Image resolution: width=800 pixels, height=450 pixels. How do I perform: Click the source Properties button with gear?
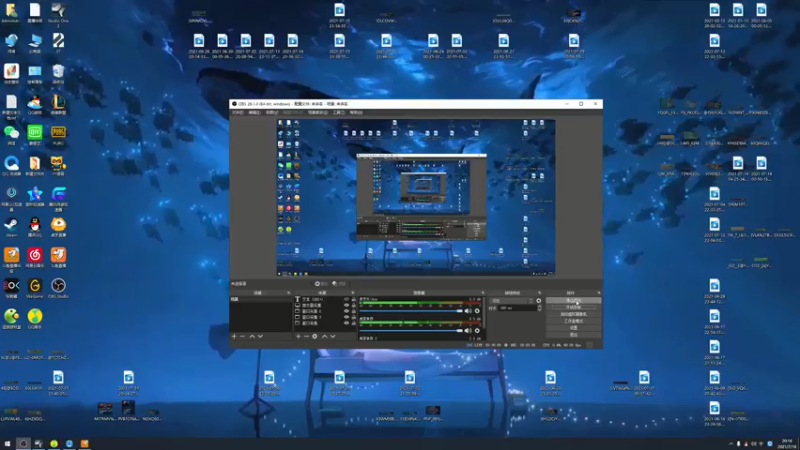(x=321, y=284)
